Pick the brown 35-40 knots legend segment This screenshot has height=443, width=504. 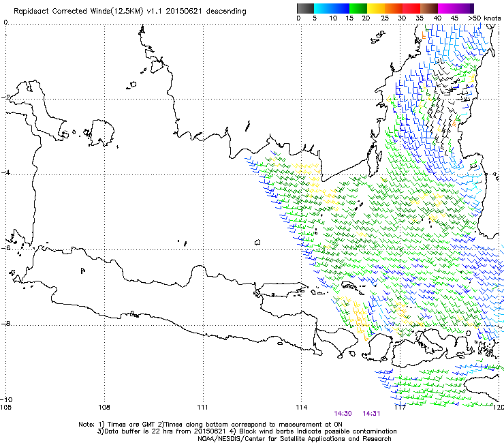(429, 8)
